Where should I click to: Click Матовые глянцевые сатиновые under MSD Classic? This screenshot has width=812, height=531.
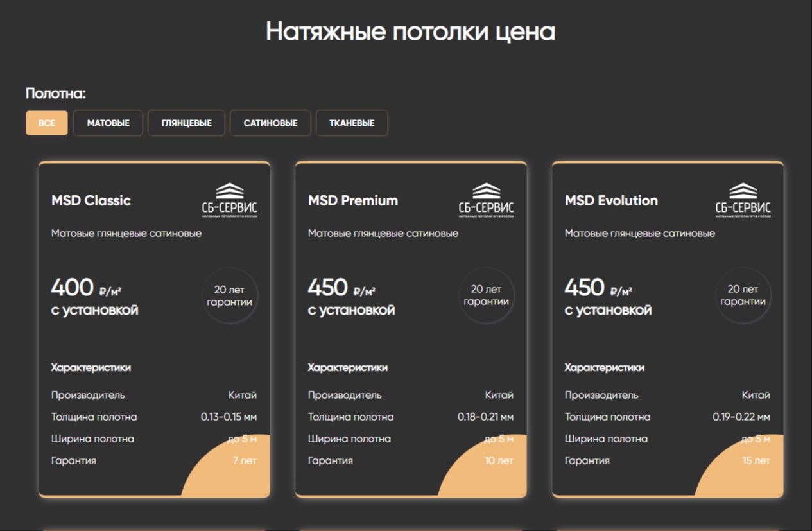point(126,233)
